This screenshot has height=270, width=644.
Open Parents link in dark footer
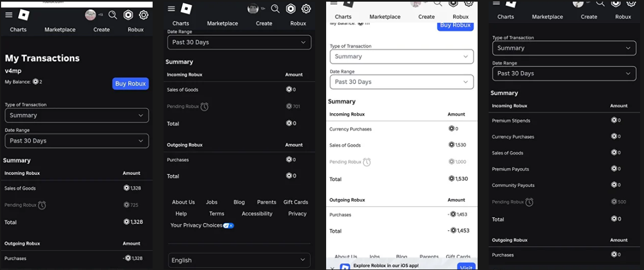click(x=267, y=202)
